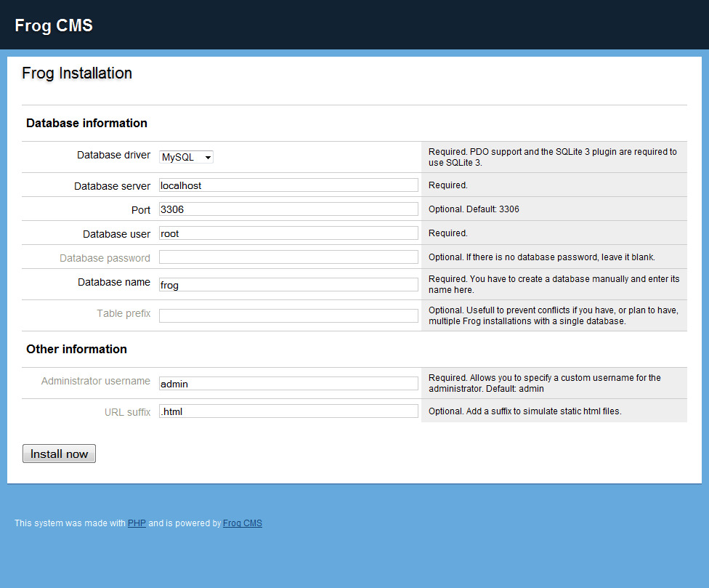The width and height of the screenshot is (709, 588).
Task: Click the Administrator username label
Action: click(95, 381)
